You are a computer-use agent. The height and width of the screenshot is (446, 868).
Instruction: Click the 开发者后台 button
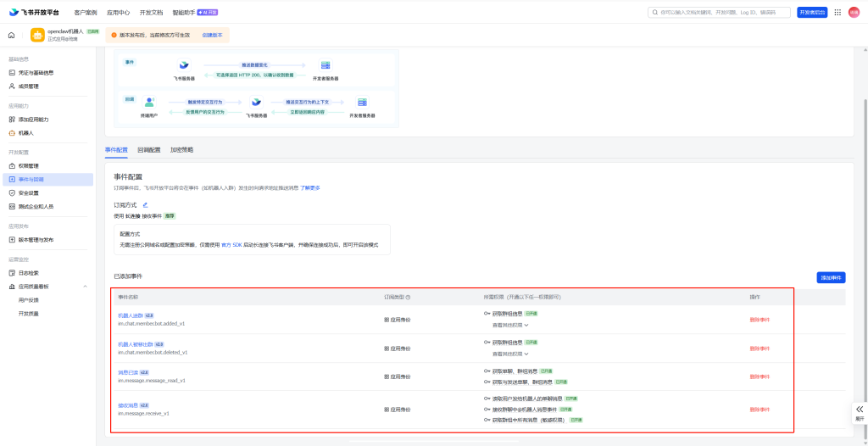[812, 13]
